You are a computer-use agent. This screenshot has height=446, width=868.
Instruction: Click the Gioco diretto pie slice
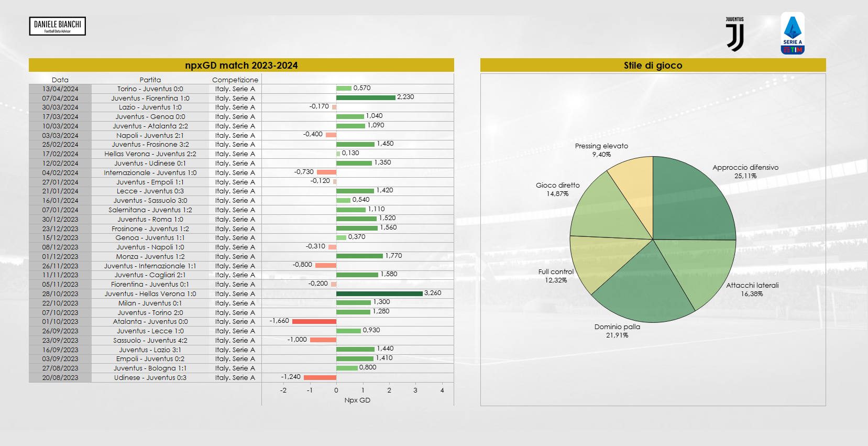[x=607, y=210]
